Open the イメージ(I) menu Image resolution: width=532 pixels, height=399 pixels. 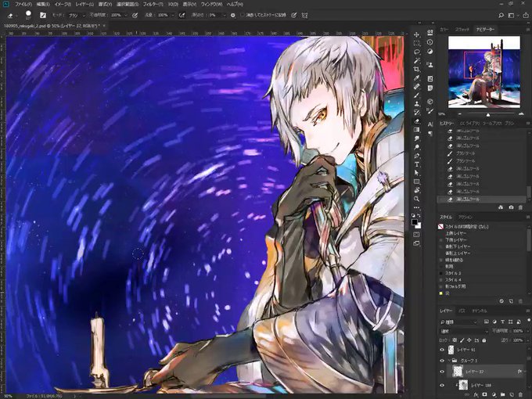pyautogui.click(x=63, y=5)
